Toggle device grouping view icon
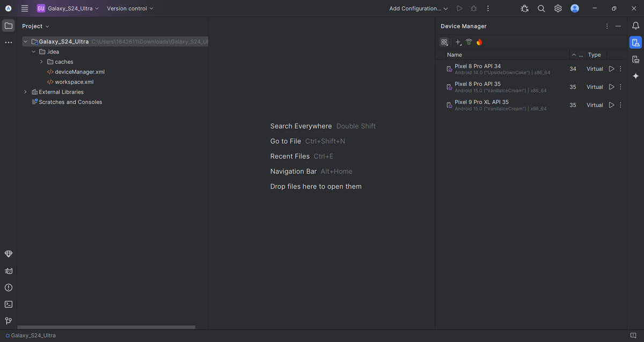Image resolution: width=644 pixels, height=342 pixels. (x=444, y=42)
